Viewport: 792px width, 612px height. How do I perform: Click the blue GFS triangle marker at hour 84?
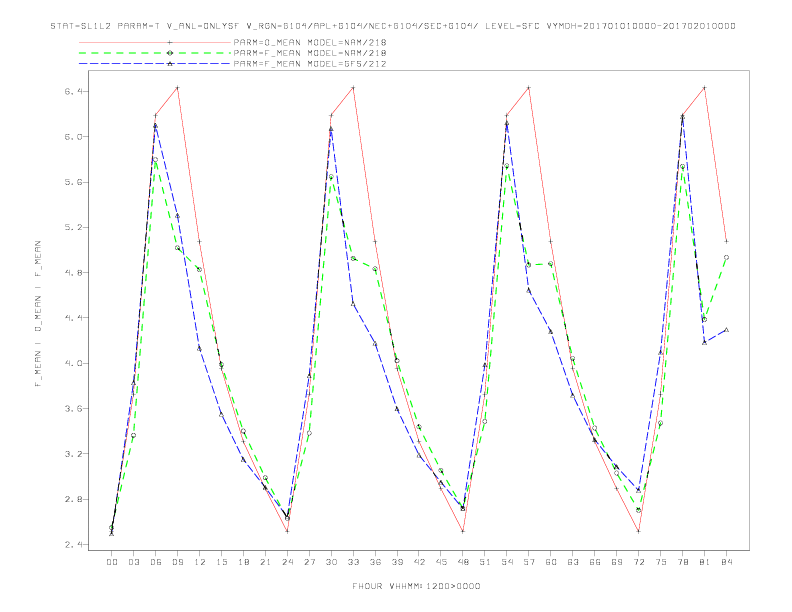point(726,330)
